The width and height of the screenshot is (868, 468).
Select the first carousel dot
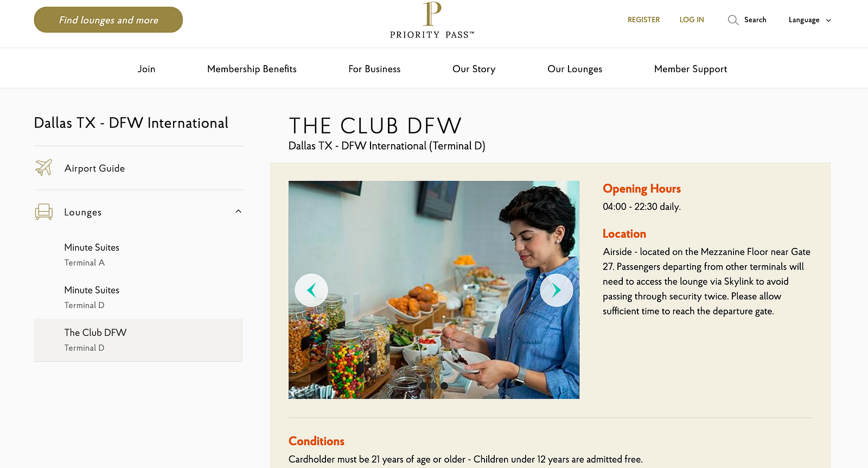[x=423, y=386]
